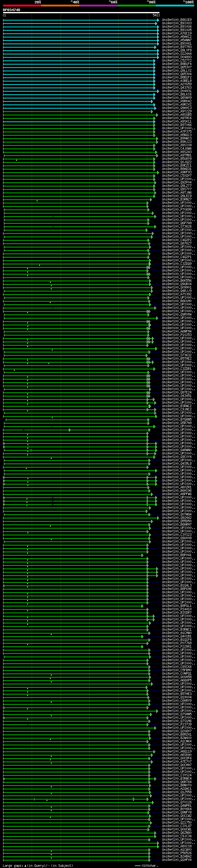Select hit label UniRef100_A9SI09
The height and width of the screenshot is (868, 197).
pos(177,145)
